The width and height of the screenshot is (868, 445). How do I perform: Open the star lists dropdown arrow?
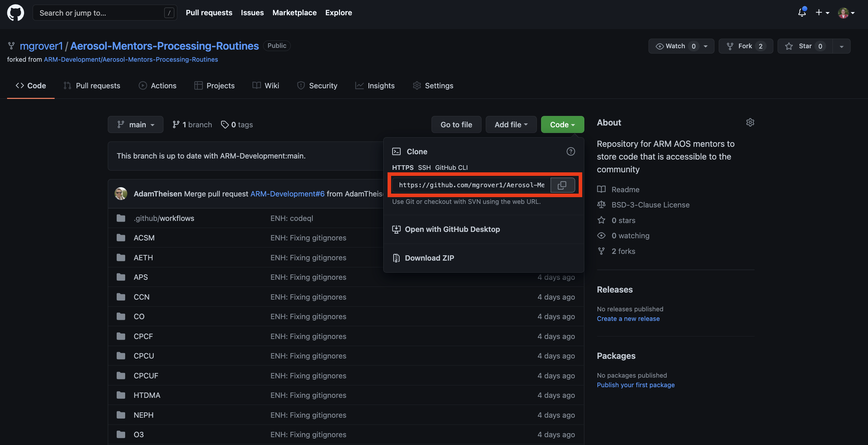tap(841, 46)
